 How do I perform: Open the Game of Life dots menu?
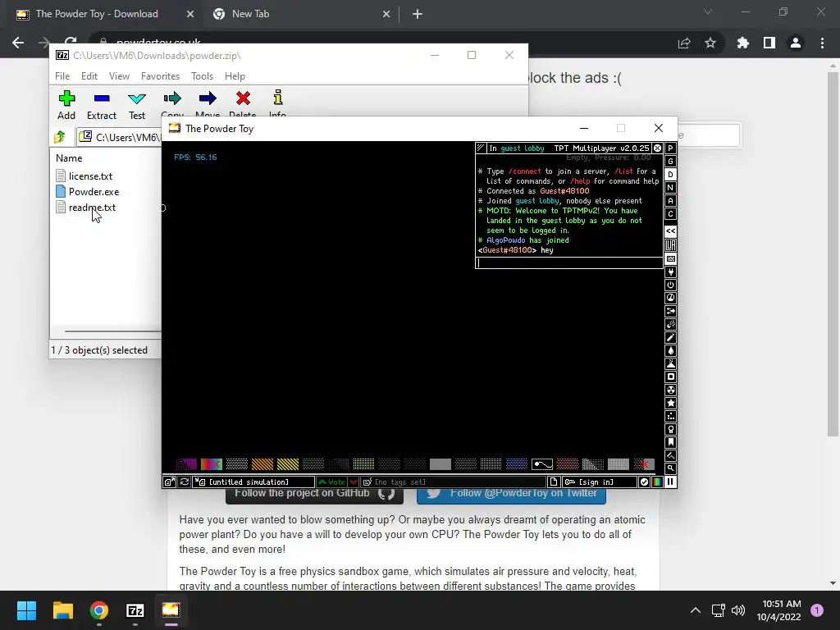point(670,416)
